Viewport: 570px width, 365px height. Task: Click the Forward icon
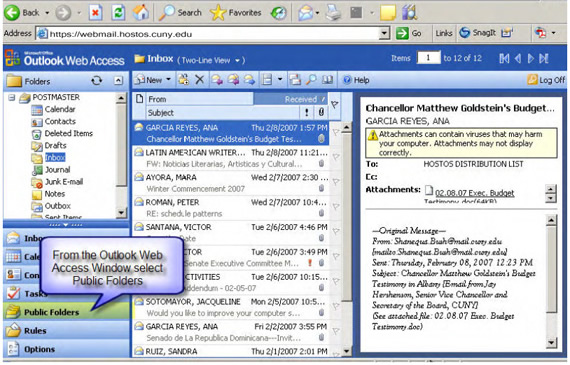(x=249, y=80)
